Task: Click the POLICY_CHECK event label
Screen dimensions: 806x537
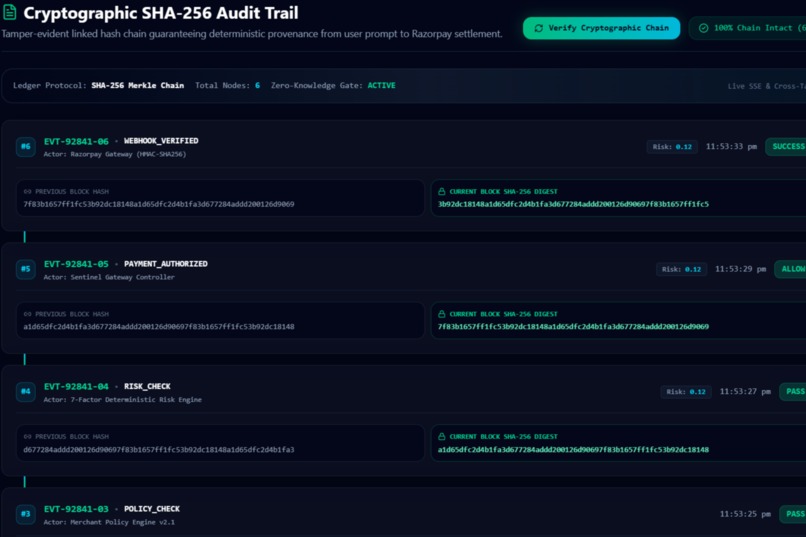Action: 152,509
